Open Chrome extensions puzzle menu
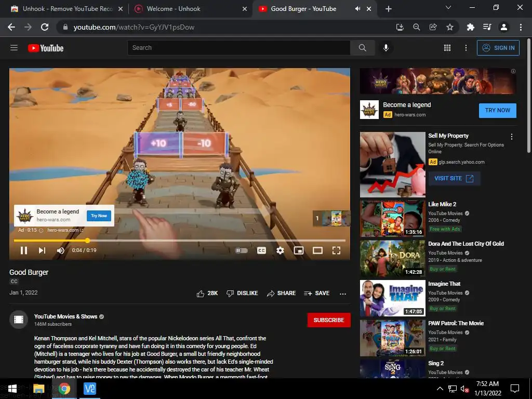Image resolution: width=532 pixels, height=399 pixels. 470,27
